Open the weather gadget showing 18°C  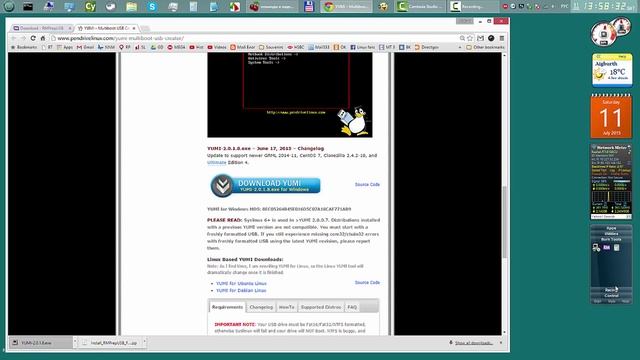[612, 70]
